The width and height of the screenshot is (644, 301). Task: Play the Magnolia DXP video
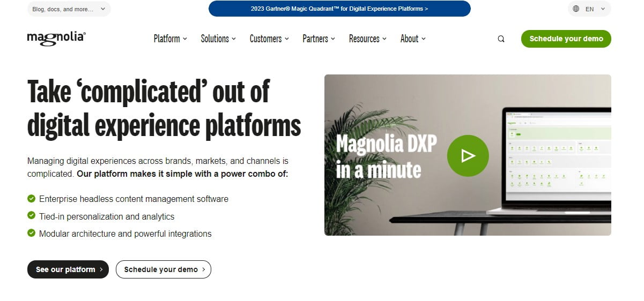click(468, 156)
